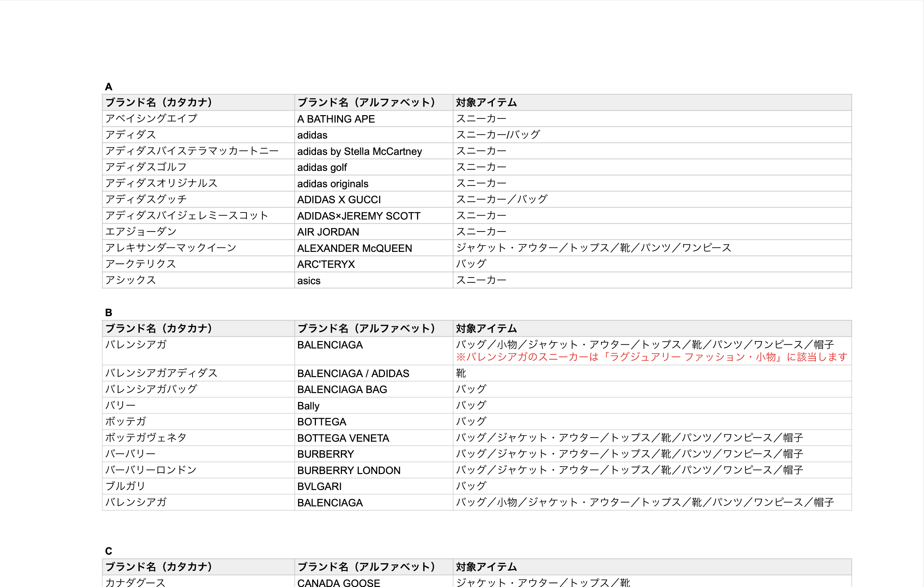Click 'ADIDAS×JEREMY SCOTT' cell
The image size is (924, 587).
(374, 215)
